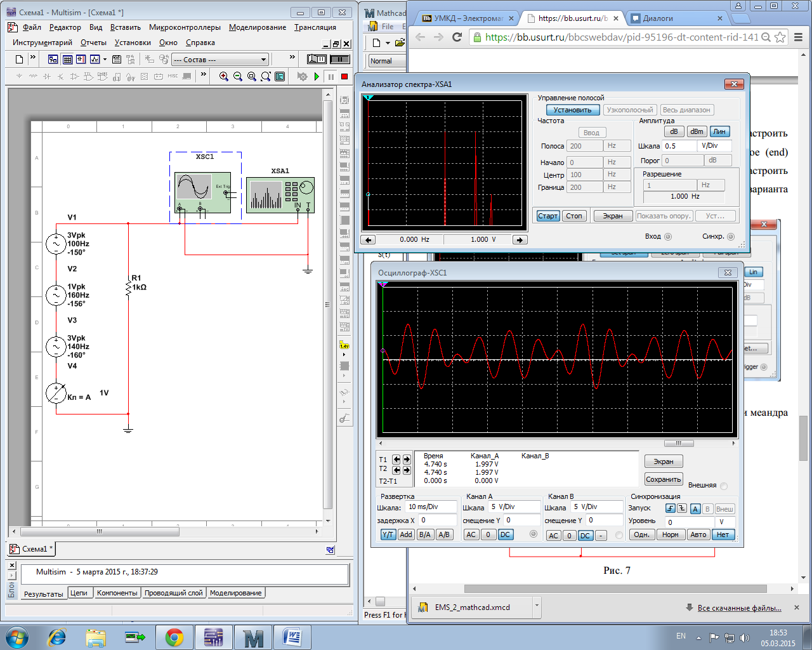Open Моделирование menu

[258, 27]
